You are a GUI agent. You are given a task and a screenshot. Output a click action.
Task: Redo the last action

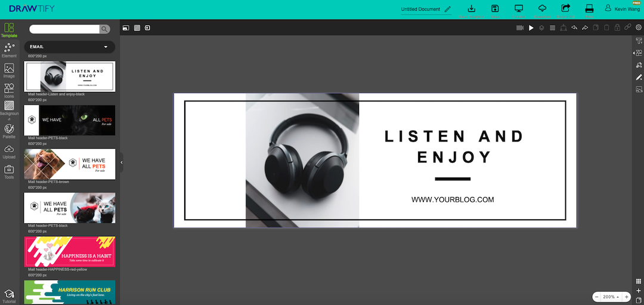coord(585,27)
